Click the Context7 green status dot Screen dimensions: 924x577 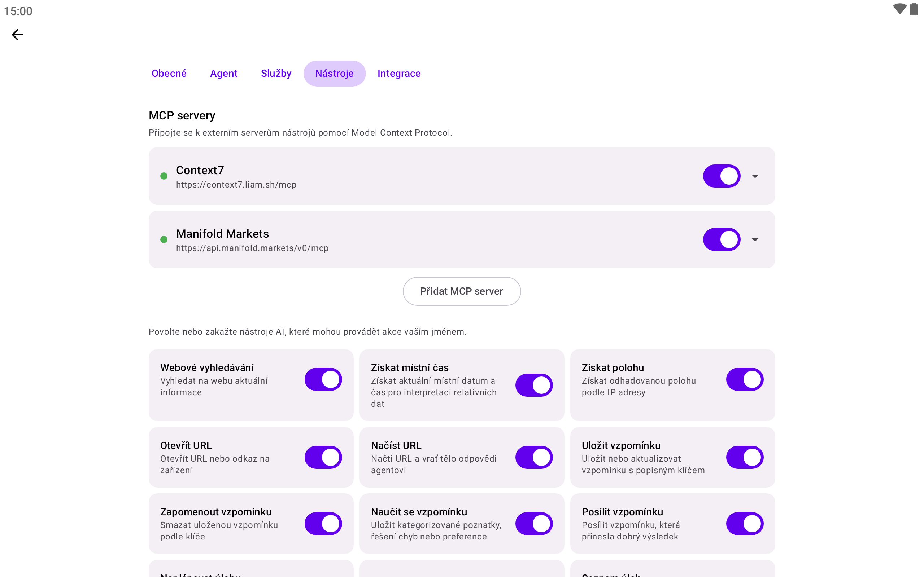tap(164, 176)
